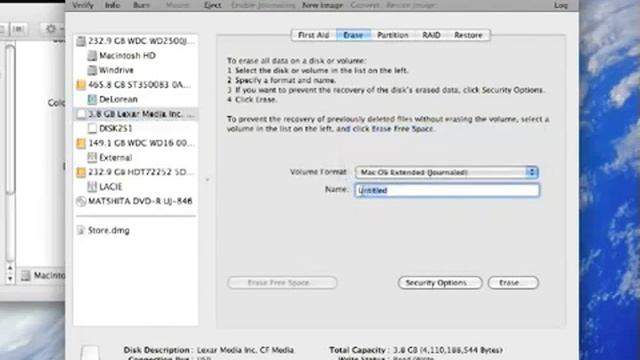Click Convert in the toolbar
640x360 pixels.
pos(364,5)
